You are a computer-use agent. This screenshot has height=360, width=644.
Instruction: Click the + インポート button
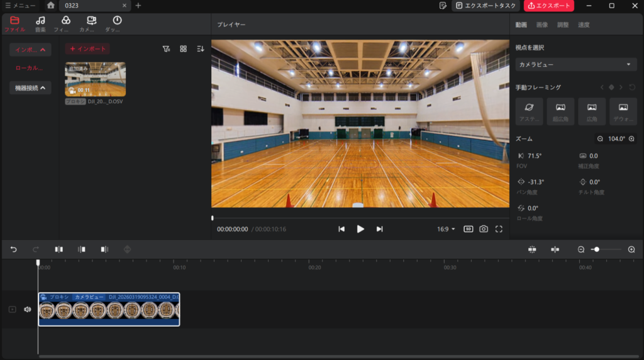point(87,49)
